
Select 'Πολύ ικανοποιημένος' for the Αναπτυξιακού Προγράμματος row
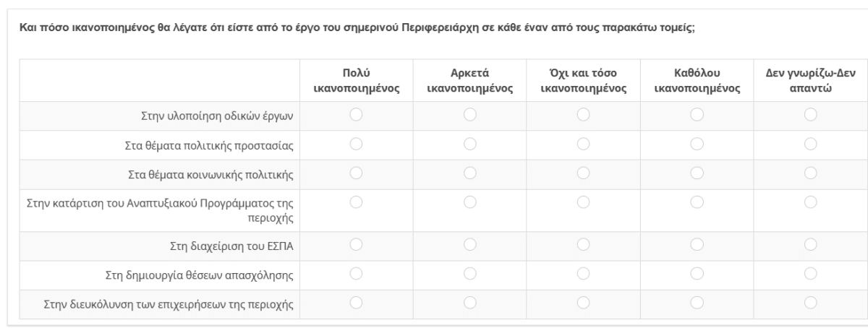[x=356, y=202]
